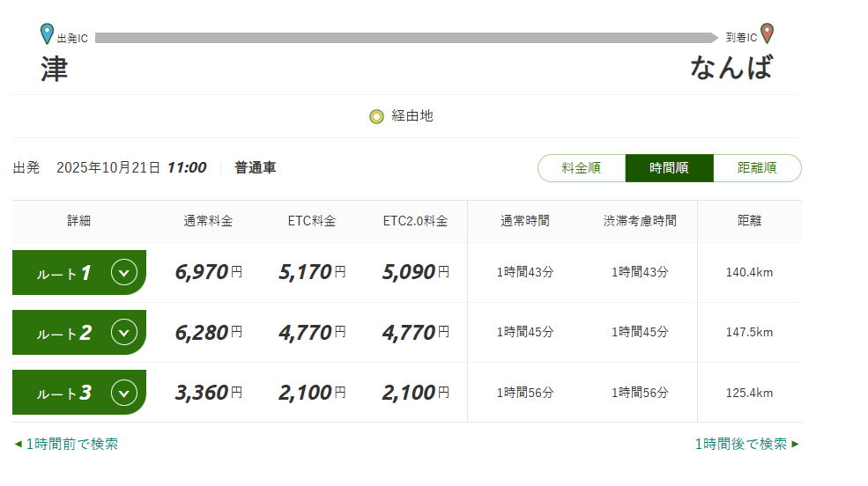Click the red arrival IC pin icon
Image resolution: width=868 pixels, height=486 pixels.
[x=767, y=33]
